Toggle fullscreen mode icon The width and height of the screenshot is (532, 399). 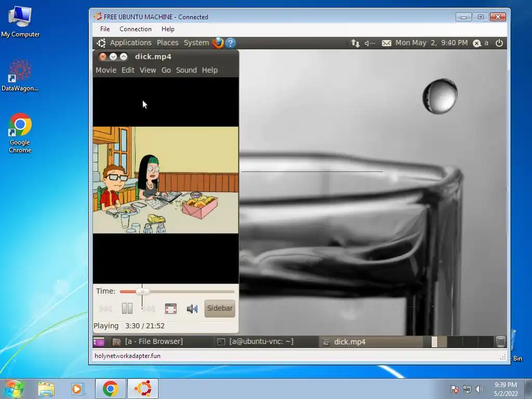click(170, 309)
